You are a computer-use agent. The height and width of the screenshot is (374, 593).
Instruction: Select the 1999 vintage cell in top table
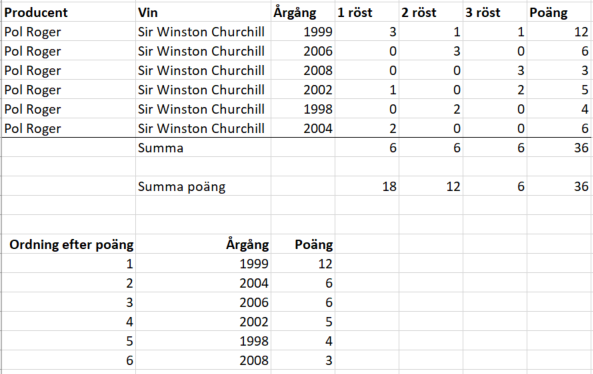coord(303,32)
